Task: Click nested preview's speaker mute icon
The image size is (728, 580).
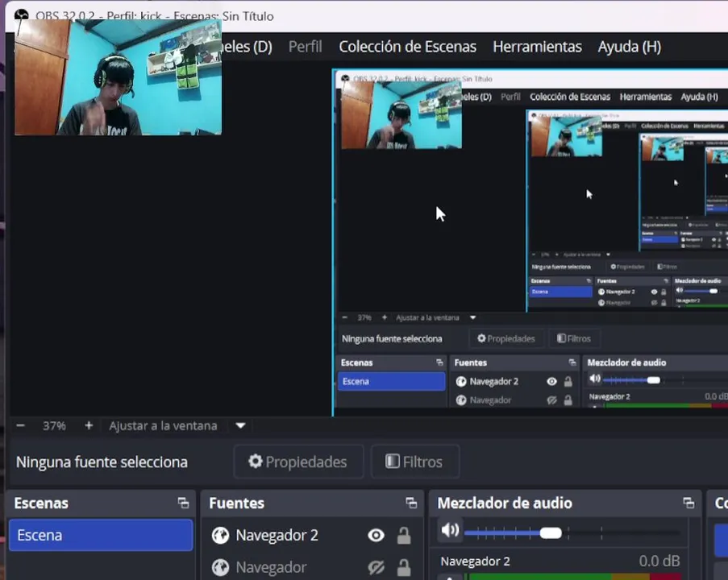Action: click(x=595, y=379)
